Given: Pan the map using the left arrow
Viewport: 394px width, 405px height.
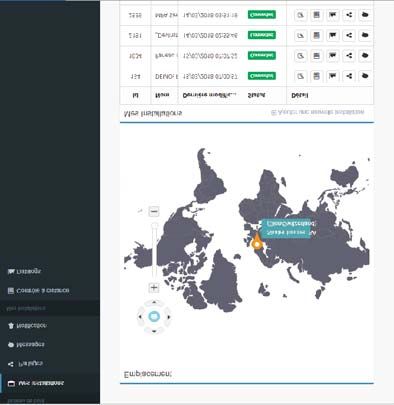Looking at the screenshot, I should (x=140, y=317).
